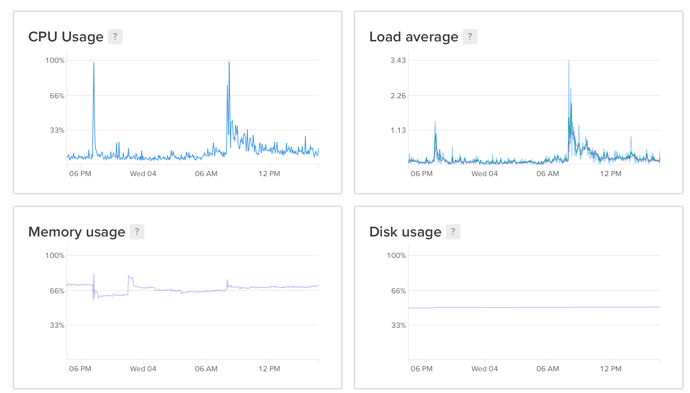Click Wed 04 label under CPU Usage chart
The height and width of the screenshot is (393, 690).
pos(143,173)
